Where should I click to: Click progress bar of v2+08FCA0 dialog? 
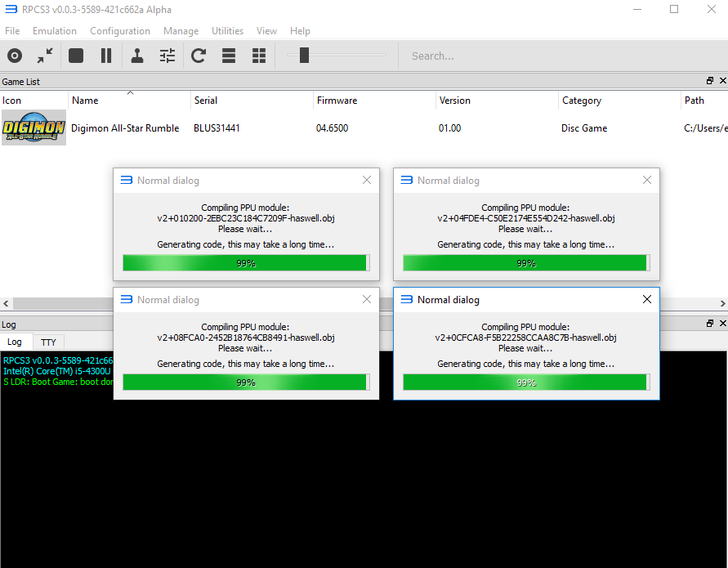[x=246, y=382]
